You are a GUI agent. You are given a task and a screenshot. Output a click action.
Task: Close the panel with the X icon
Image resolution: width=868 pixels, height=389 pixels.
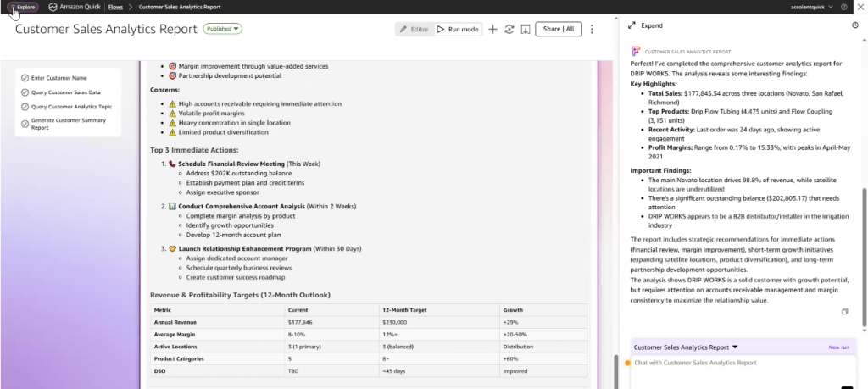tap(860, 7)
